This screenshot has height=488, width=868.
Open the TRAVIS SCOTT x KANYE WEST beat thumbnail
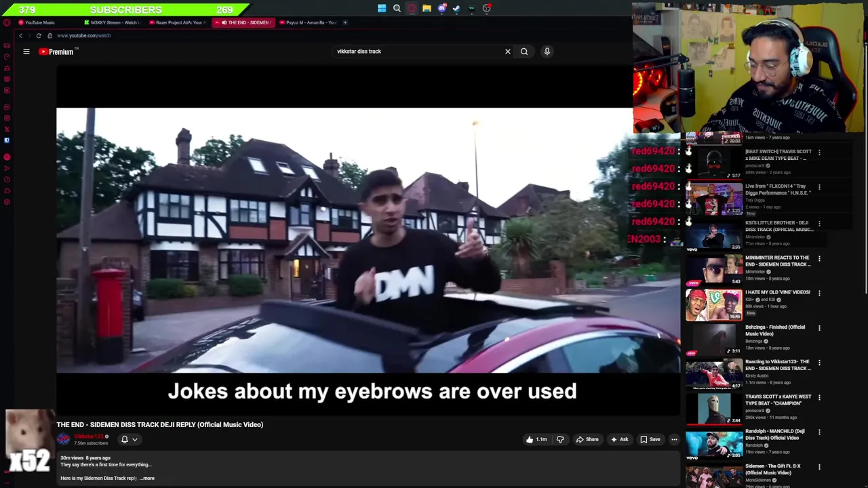(x=714, y=409)
